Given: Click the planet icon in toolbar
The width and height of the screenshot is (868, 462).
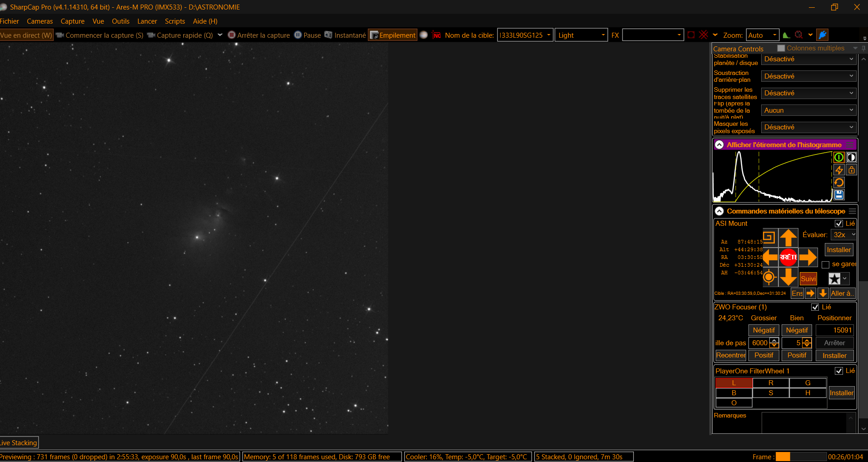Looking at the screenshot, I should 424,35.
